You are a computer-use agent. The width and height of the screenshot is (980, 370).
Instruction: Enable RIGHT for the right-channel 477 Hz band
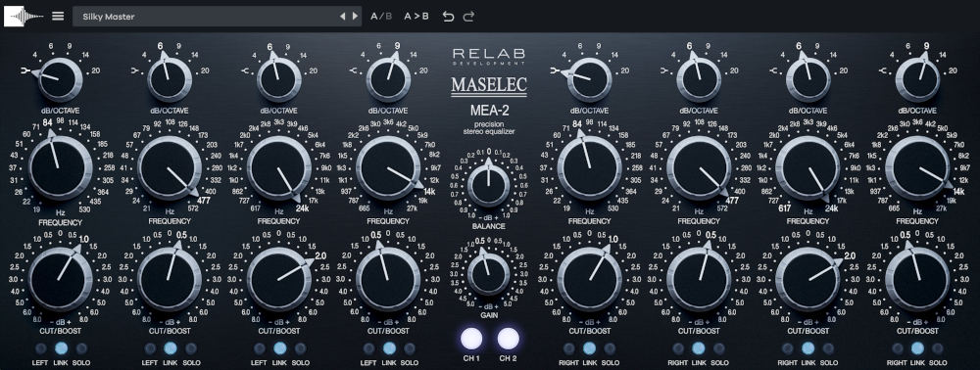click(x=678, y=348)
